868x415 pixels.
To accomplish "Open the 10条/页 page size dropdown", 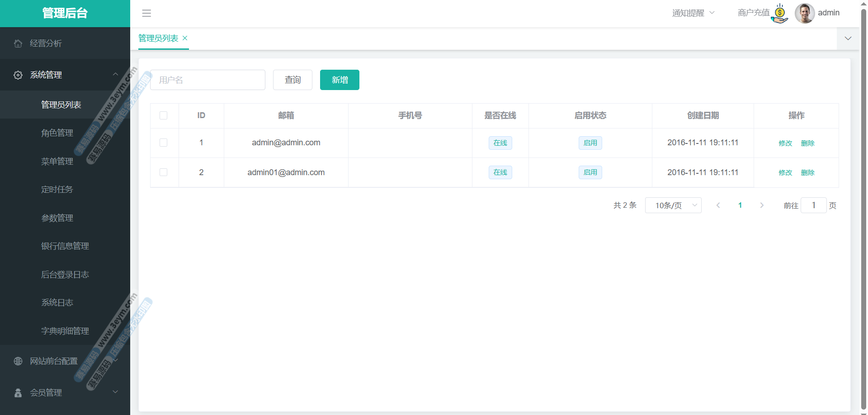I will [x=673, y=205].
